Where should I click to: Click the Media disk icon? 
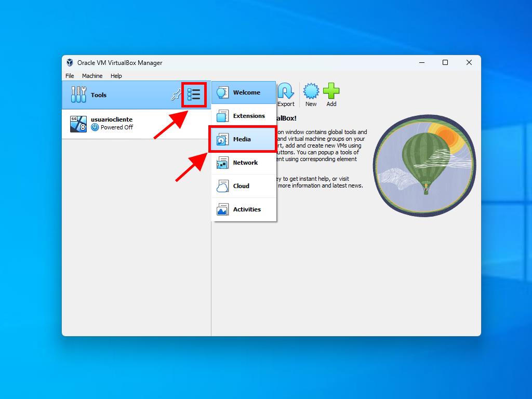point(222,139)
